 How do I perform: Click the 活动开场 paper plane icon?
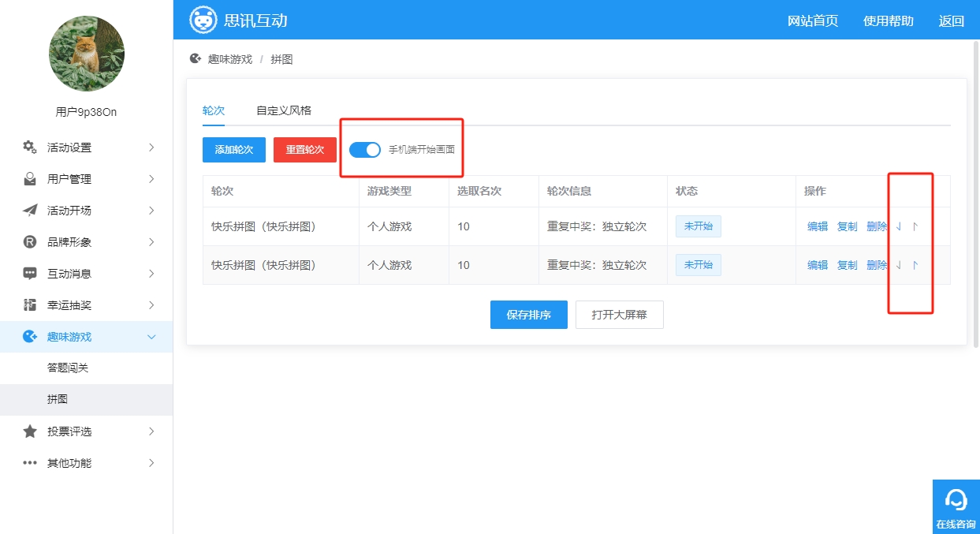[x=30, y=211]
